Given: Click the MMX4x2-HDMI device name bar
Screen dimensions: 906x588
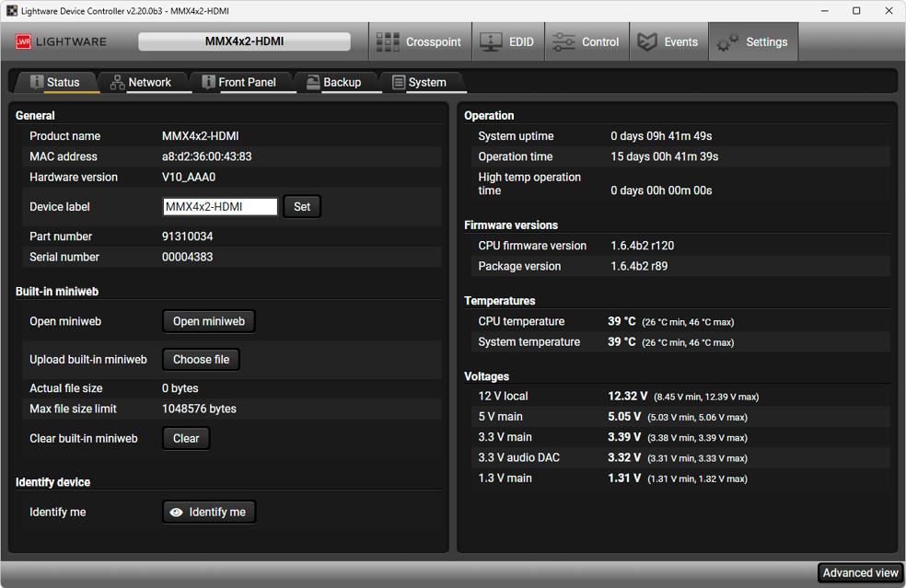Looking at the screenshot, I should click(244, 42).
